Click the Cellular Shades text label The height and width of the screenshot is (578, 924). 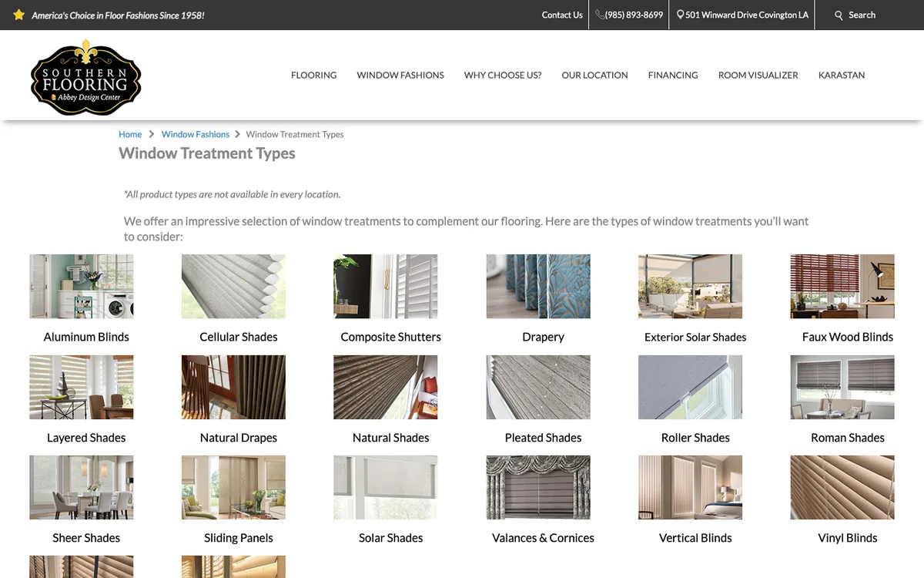(239, 337)
